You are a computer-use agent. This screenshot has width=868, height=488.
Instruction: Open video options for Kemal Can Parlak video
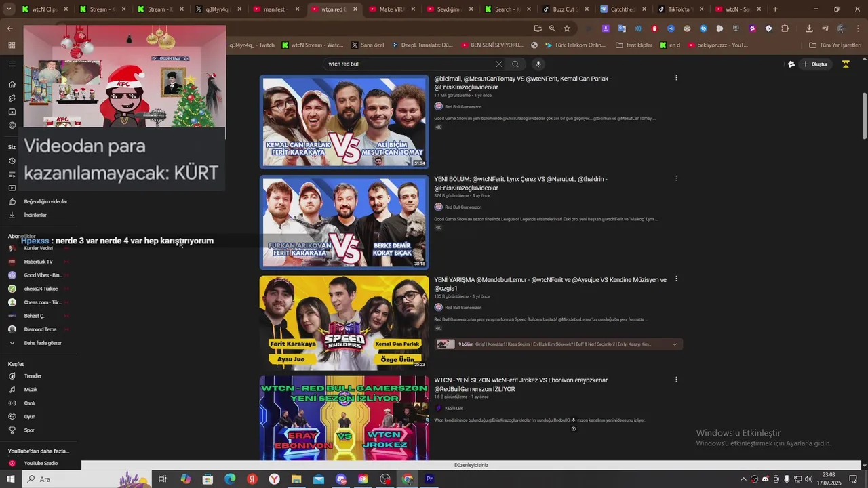[x=676, y=78]
